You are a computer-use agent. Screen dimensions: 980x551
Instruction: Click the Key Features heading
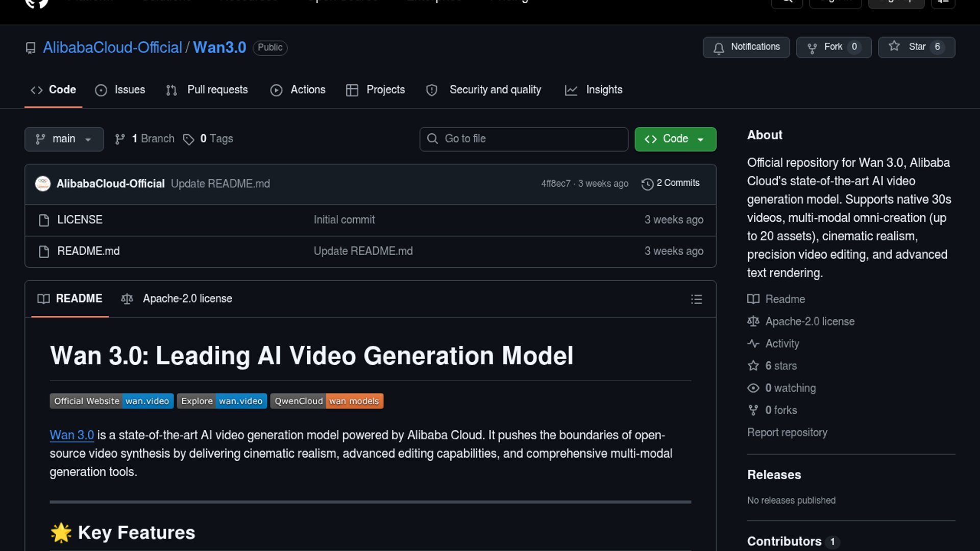(136, 533)
